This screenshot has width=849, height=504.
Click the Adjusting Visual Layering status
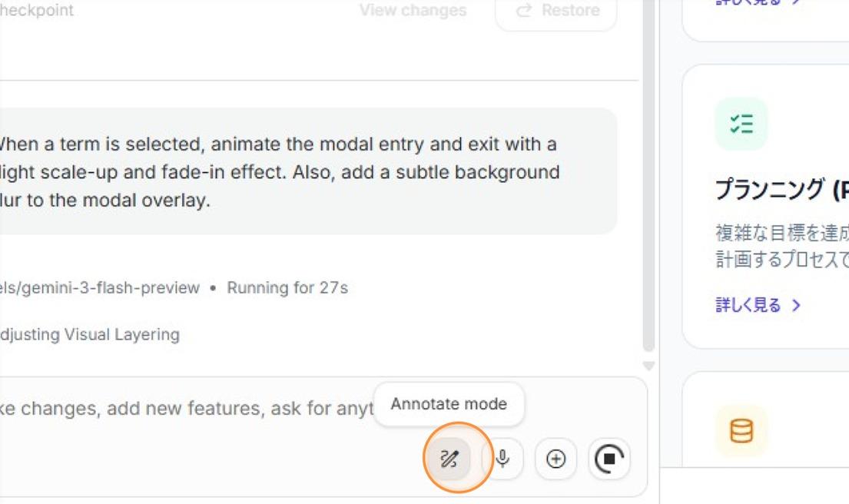[88, 334]
